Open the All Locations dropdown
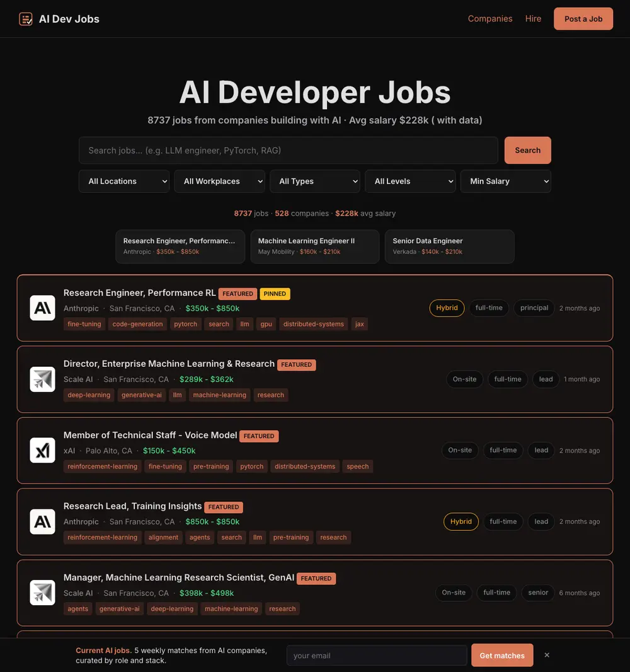 pos(124,182)
